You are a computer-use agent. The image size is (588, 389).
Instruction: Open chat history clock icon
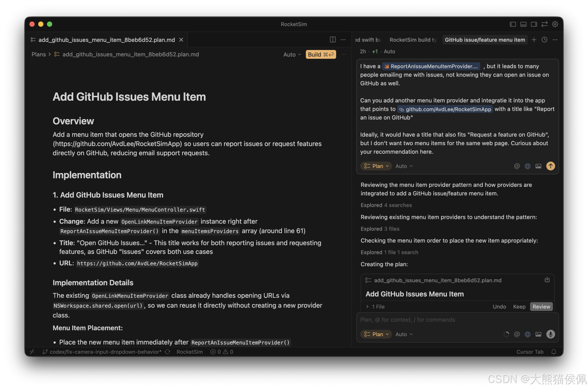544,40
